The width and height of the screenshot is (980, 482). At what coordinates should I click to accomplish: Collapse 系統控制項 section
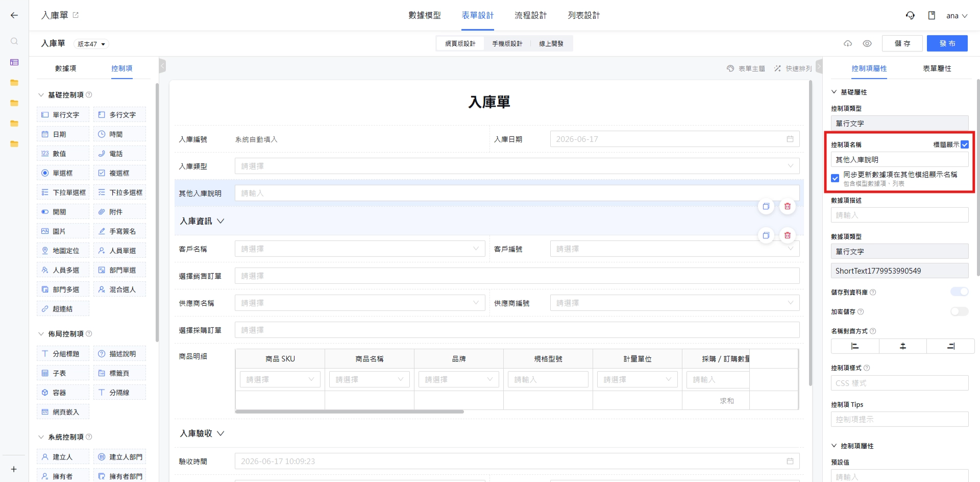click(41, 437)
